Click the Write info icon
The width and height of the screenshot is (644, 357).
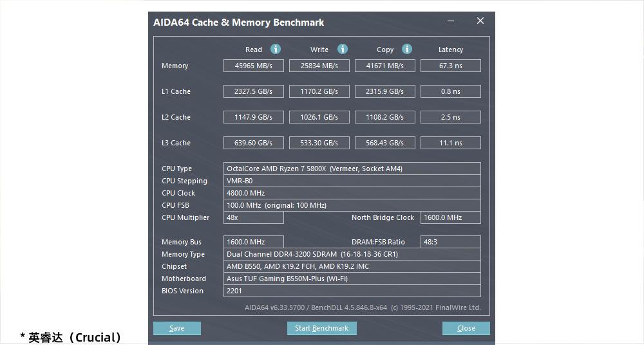[343, 49]
